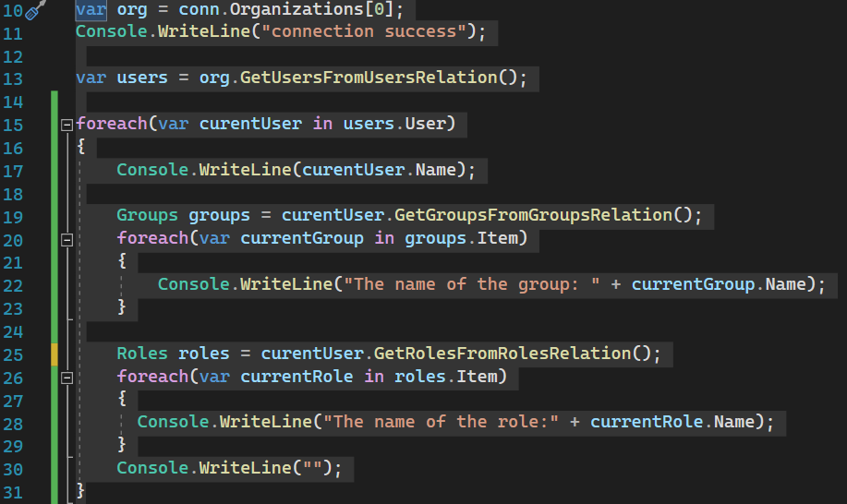
Task: Click the Quick Actions screwdriver icon
Action: coord(35,10)
